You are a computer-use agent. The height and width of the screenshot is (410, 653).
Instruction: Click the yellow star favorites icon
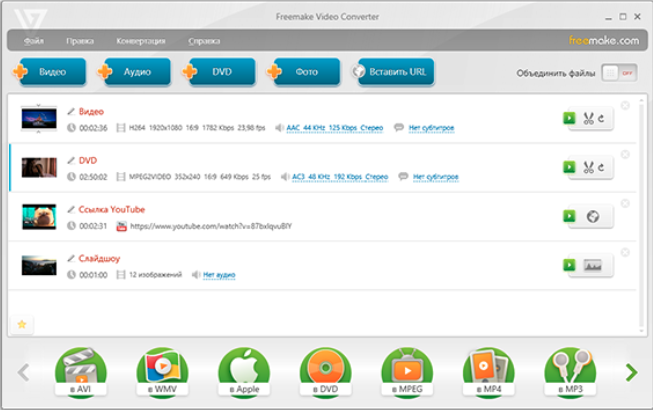[21, 324]
